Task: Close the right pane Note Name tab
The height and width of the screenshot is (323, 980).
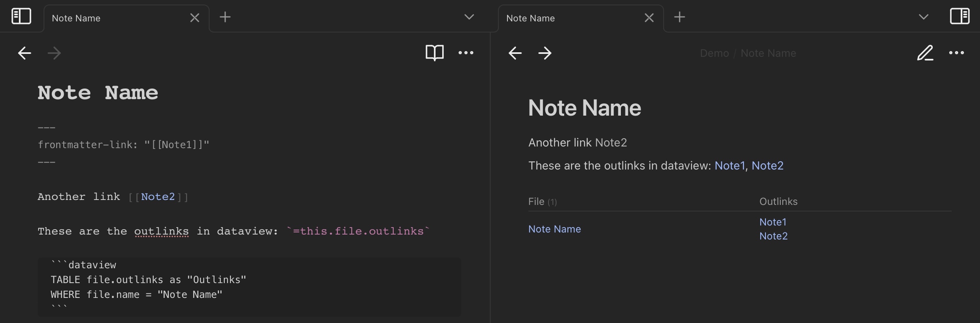Action: click(649, 18)
